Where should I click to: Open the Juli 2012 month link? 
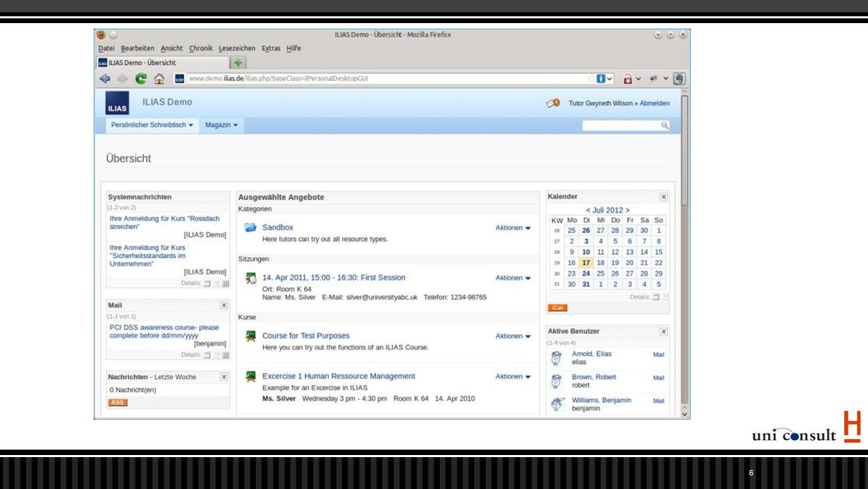(x=607, y=211)
